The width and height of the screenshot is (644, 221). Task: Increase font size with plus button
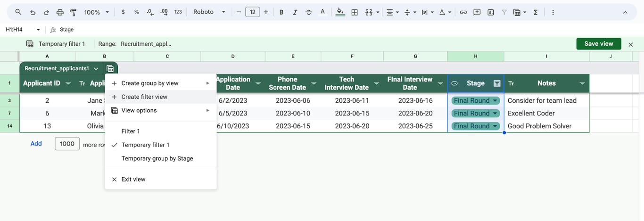pos(266,12)
